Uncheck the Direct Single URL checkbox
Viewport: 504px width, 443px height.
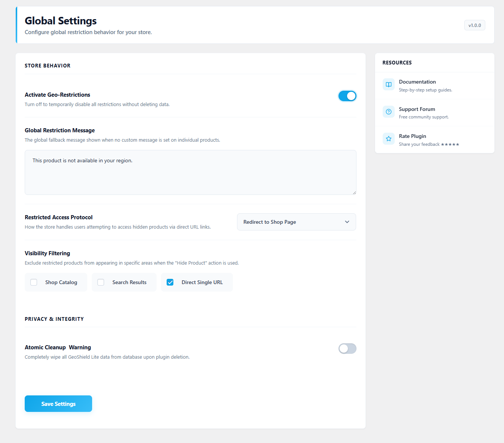tap(170, 282)
